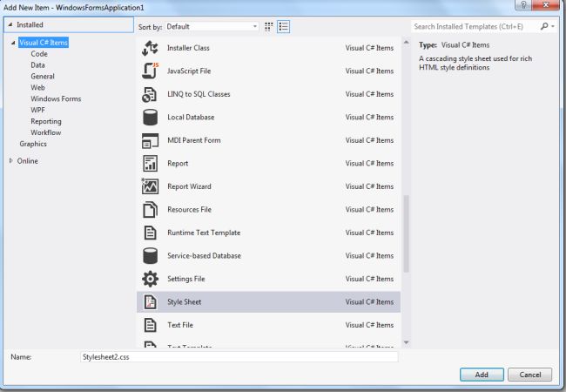This screenshot has width=566, height=392.
Task: Expand the Online section
Action: 10,160
